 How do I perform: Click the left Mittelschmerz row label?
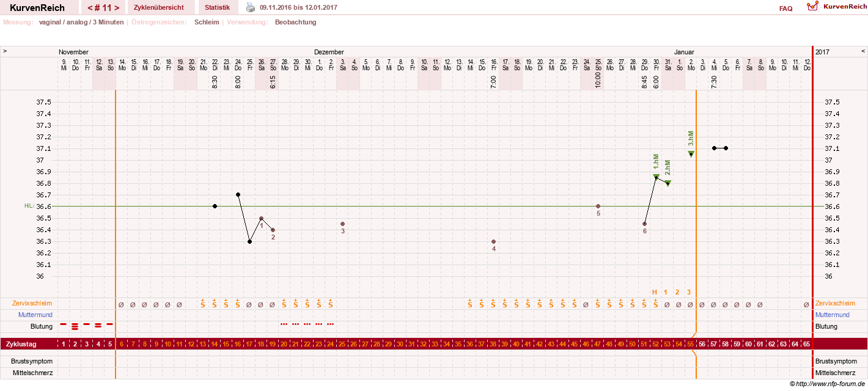pyautogui.click(x=33, y=373)
